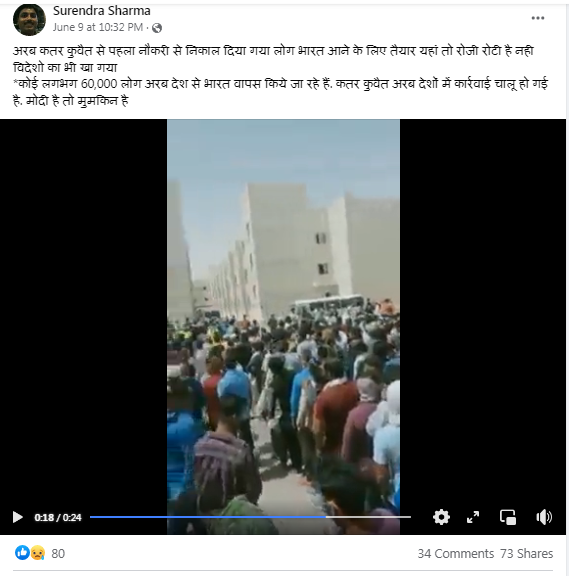Mute the video volume

pos(544,517)
